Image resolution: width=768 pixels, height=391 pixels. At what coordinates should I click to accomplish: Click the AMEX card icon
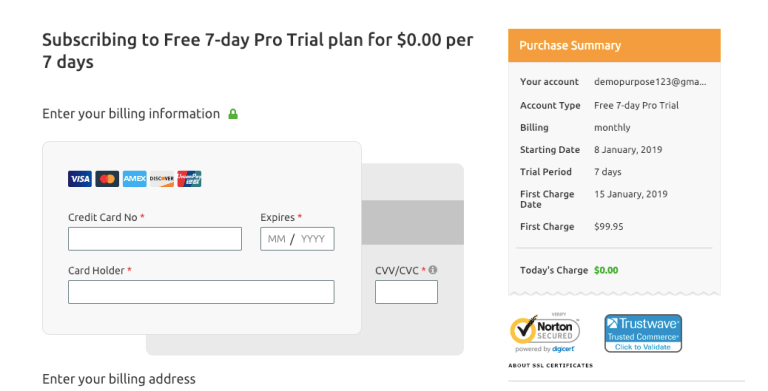coord(135,179)
